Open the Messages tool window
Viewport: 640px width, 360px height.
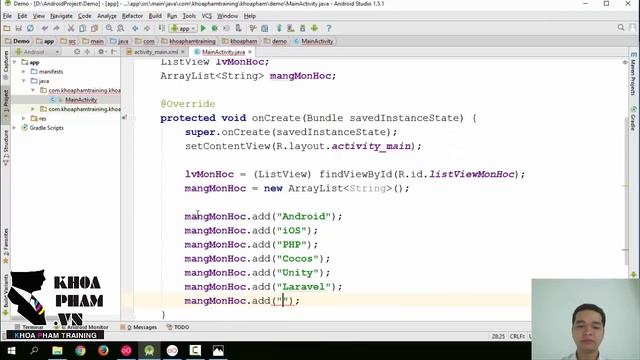coord(138,327)
